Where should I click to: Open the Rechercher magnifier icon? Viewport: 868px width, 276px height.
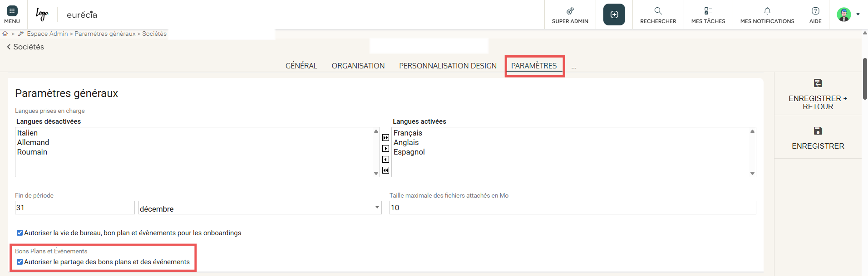pyautogui.click(x=658, y=11)
